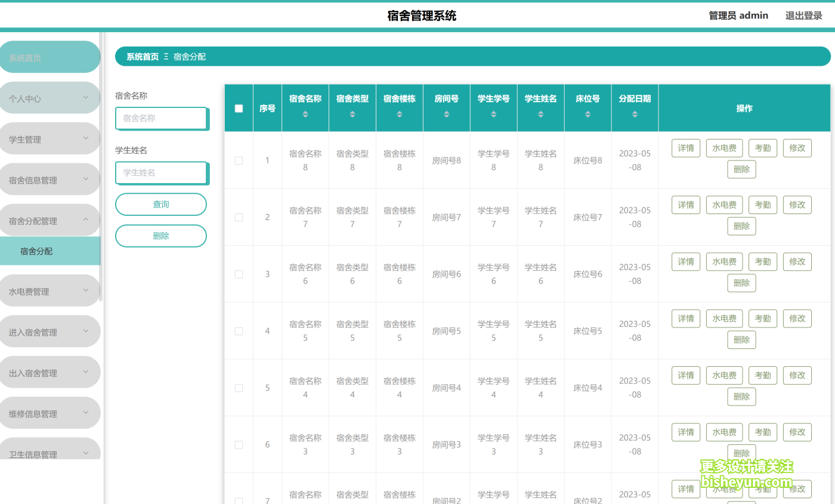Open 系统首页 from the sidebar
This screenshot has width=835, height=504.
(x=50, y=57)
